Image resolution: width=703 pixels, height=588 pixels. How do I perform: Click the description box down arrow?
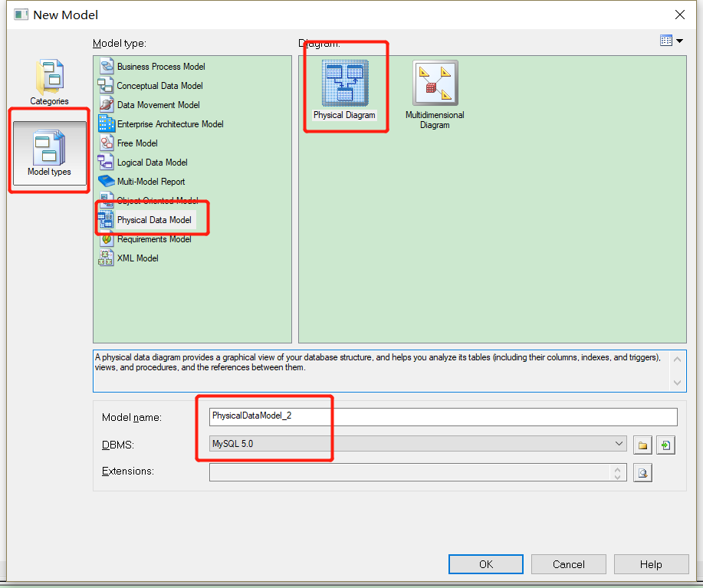[x=677, y=383]
